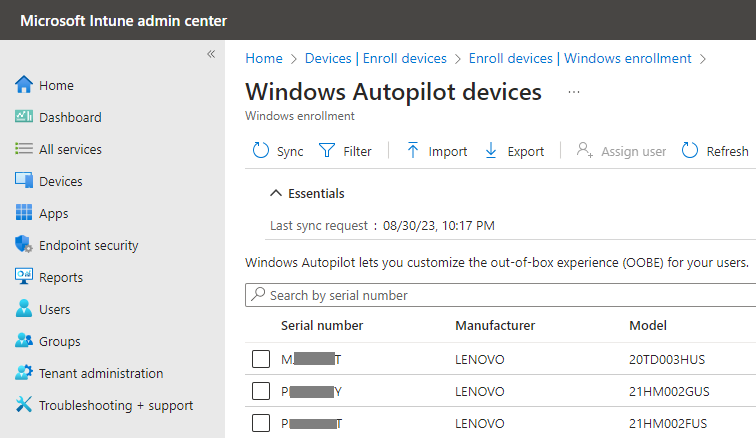Click the Endpoint security shield icon

(x=24, y=245)
